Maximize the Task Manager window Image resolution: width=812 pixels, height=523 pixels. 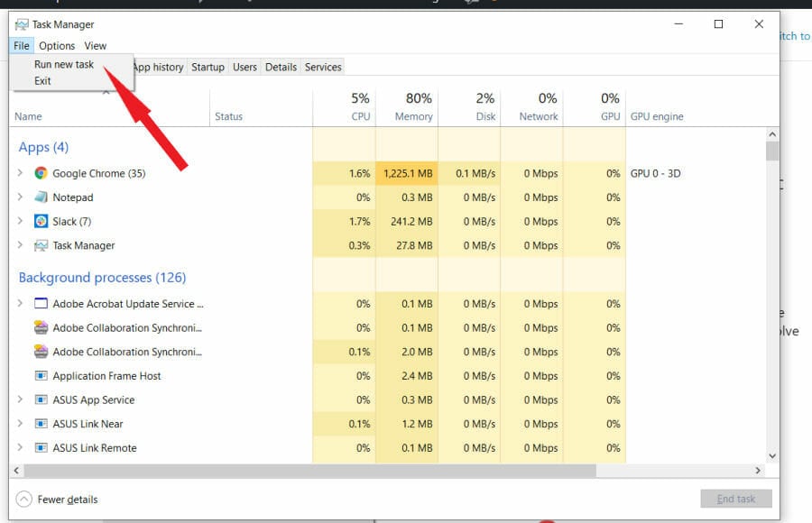(718, 23)
